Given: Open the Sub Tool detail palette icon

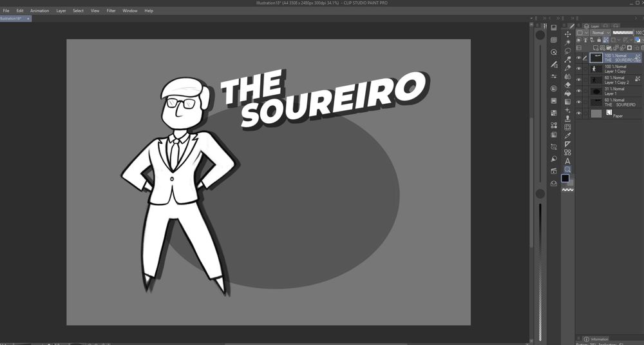Looking at the screenshot, I should [x=554, y=64].
